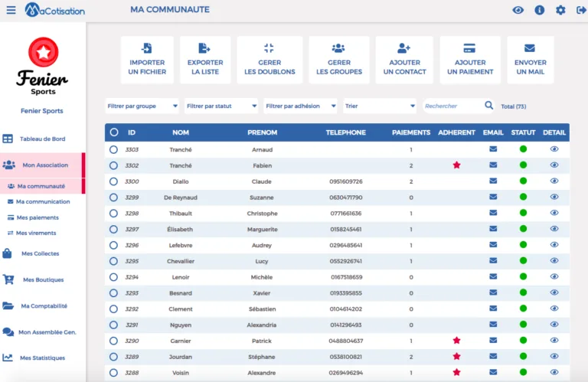Expand Filtrer par statut dropdown
The height and width of the screenshot is (382, 588).
[221, 106]
